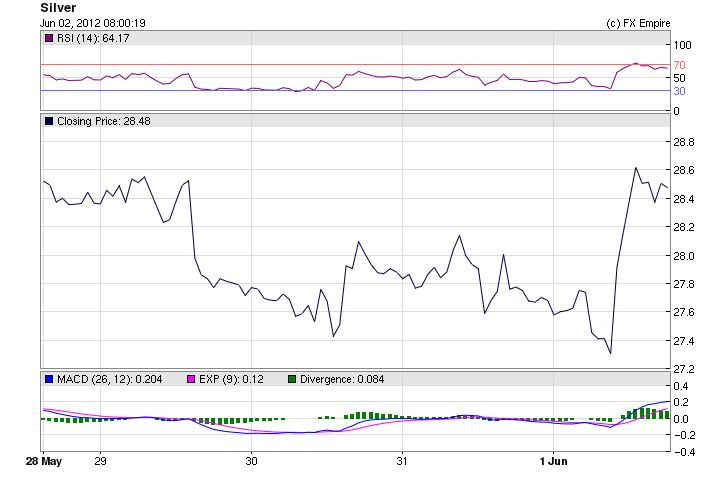Click the price axis label '28.0'
Screen dimensions: 710x487
(684, 256)
